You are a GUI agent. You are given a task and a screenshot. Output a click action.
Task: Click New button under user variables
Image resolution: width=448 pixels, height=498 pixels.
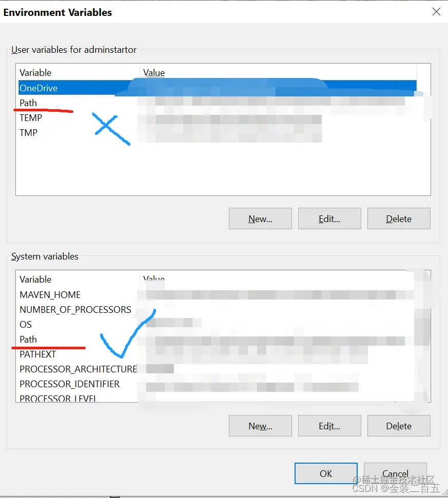(x=260, y=218)
